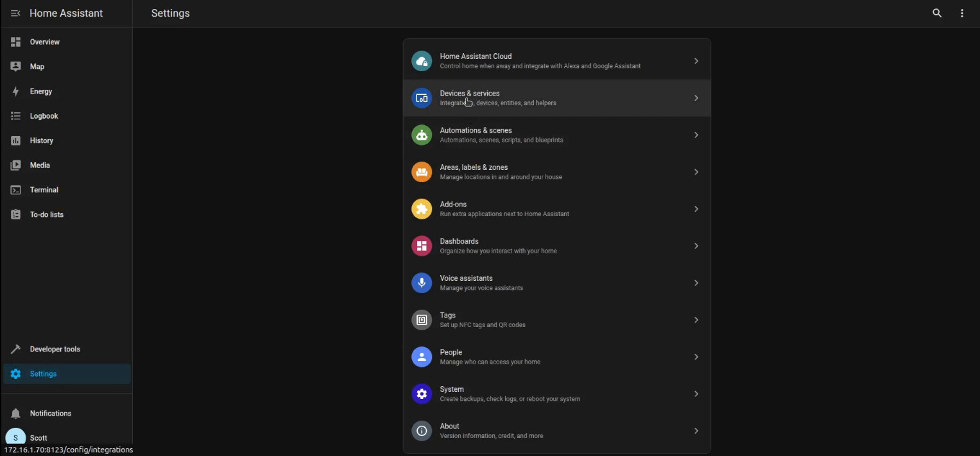The height and width of the screenshot is (456, 980).
Task: Expand Automations & scenes row chevron
Action: (x=696, y=135)
